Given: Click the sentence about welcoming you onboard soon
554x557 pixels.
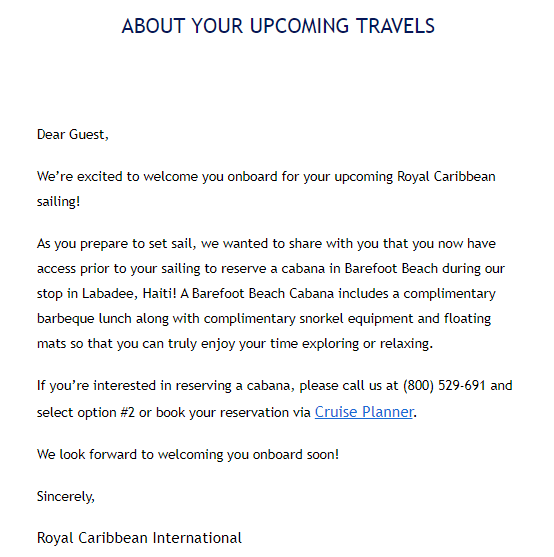Looking at the screenshot, I should click(188, 454).
